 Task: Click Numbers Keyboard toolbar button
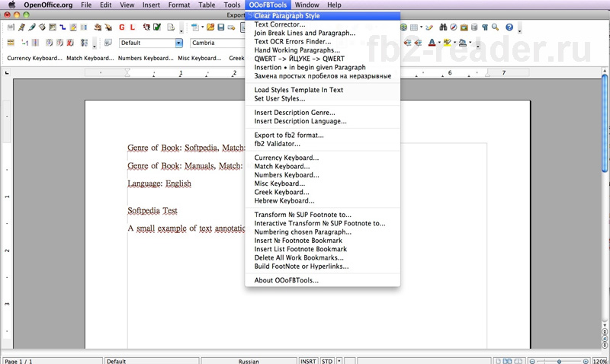click(x=146, y=58)
